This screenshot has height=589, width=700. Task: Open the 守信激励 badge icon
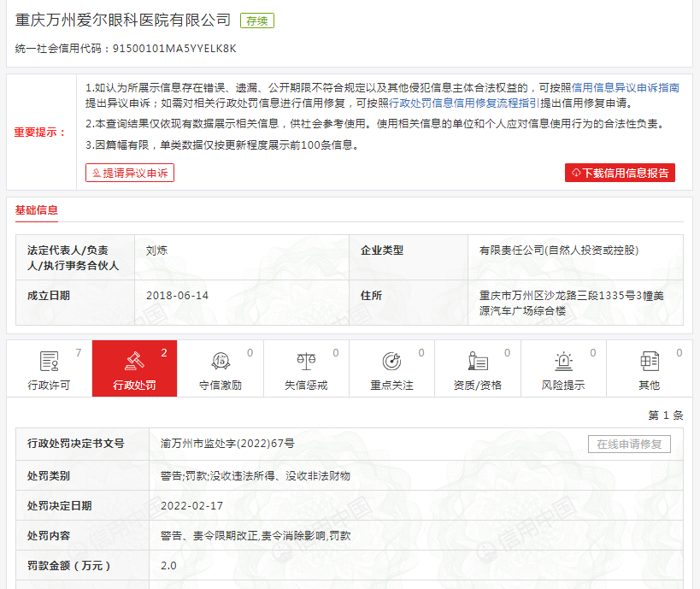click(x=221, y=362)
